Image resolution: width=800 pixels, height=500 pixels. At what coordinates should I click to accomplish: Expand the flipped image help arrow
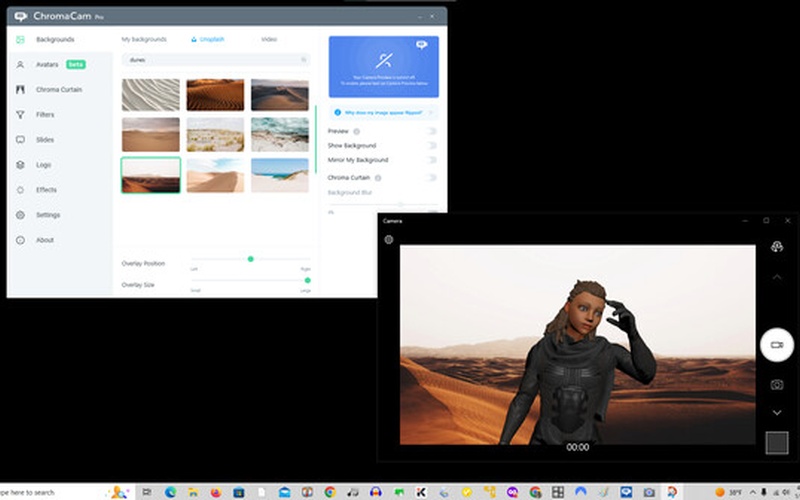[431, 113]
